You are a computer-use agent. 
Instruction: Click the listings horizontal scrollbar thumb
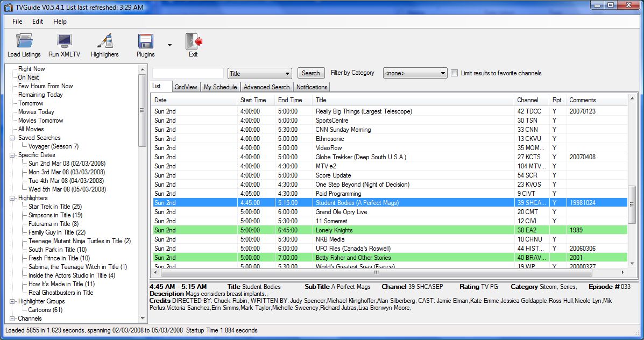(x=376, y=272)
